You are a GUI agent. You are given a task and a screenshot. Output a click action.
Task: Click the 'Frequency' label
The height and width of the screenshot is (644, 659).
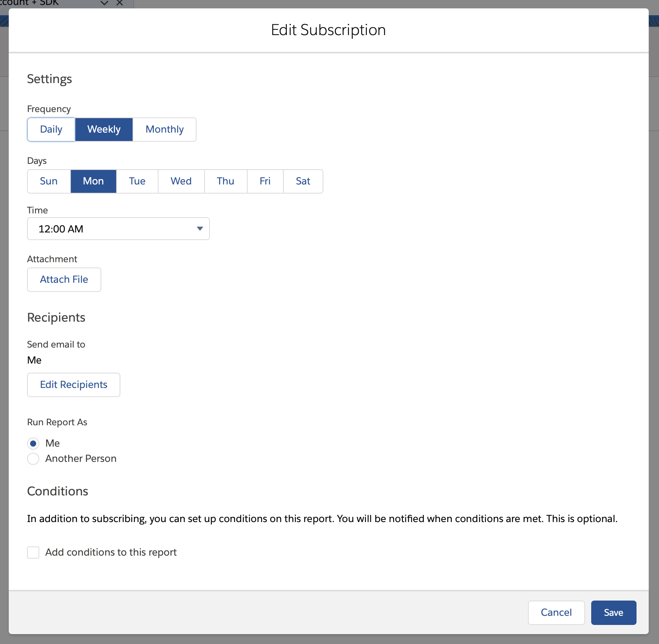[x=49, y=109]
